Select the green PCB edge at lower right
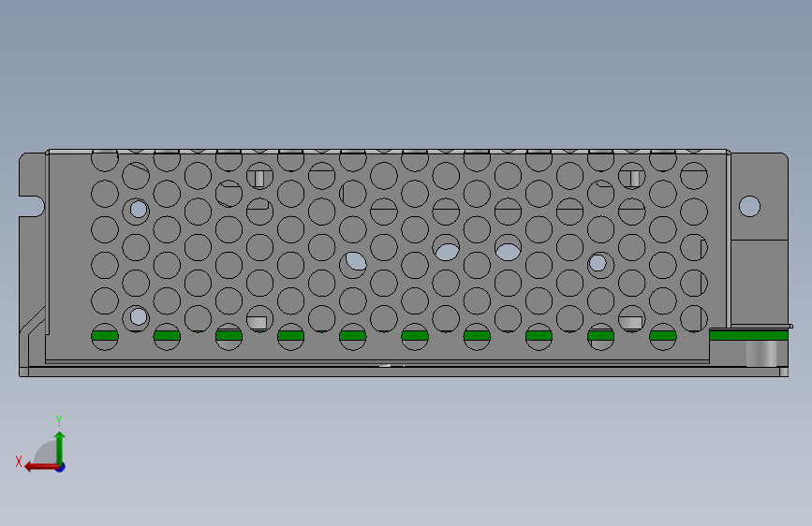 [x=748, y=335]
